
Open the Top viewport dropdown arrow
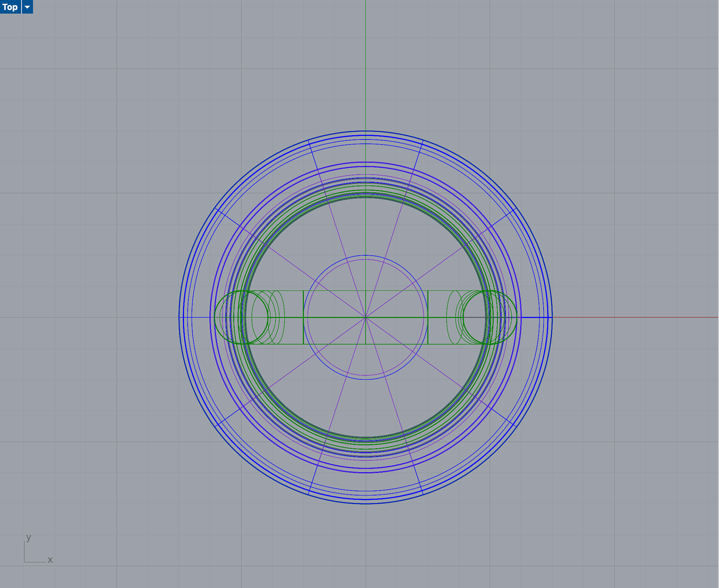coord(27,7)
